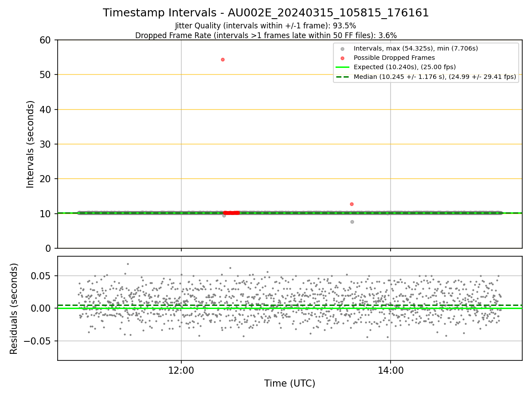Click legend entry 'Possible Dropped Frames'
The image size is (532, 399).
click(x=394, y=58)
